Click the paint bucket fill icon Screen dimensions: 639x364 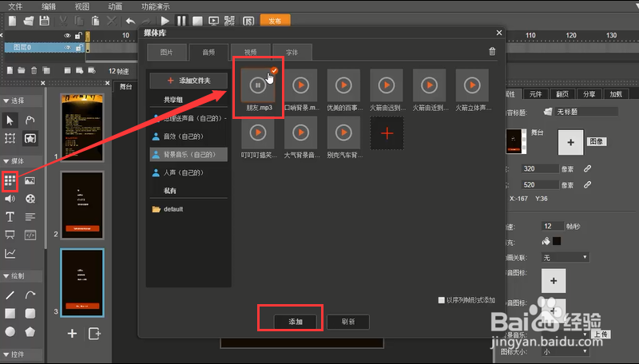(546, 241)
